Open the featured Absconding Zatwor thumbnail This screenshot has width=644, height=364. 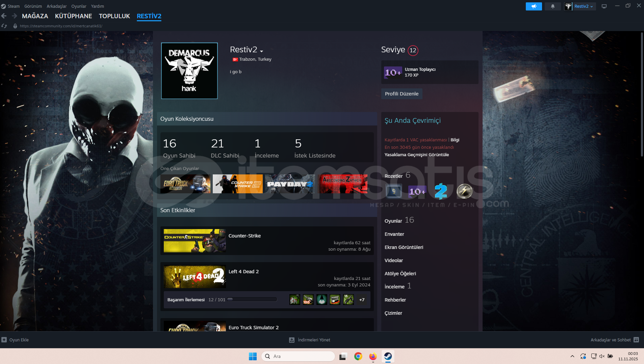[x=342, y=184]
